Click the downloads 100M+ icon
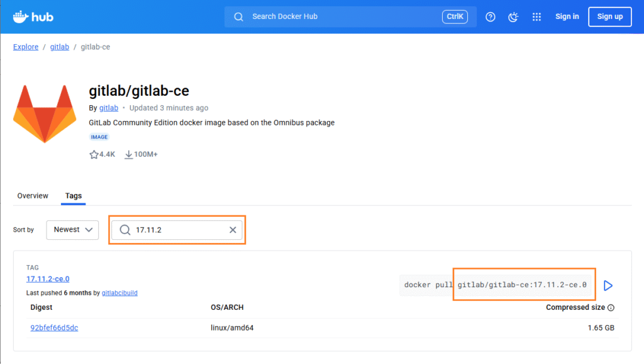 tap(129, 154)
